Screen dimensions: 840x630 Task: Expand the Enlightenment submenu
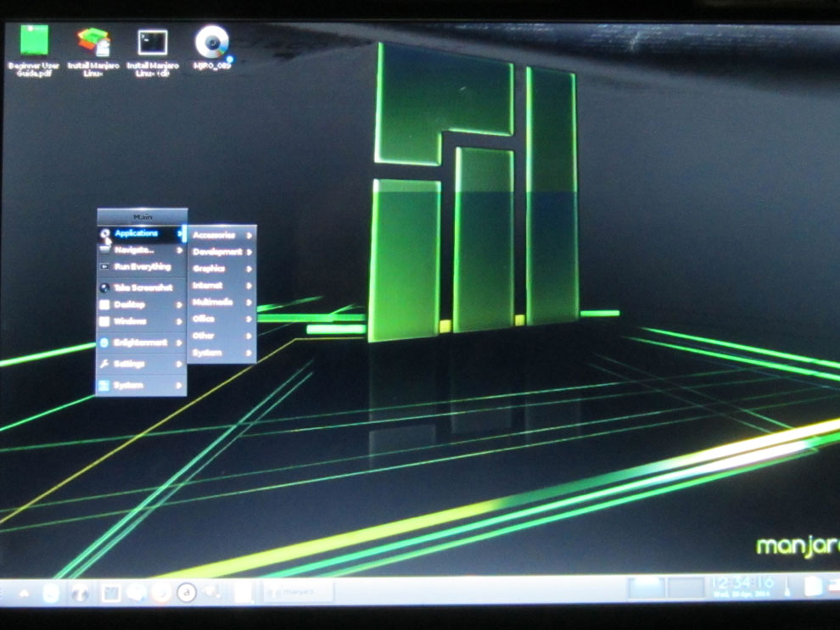point(142,343)
